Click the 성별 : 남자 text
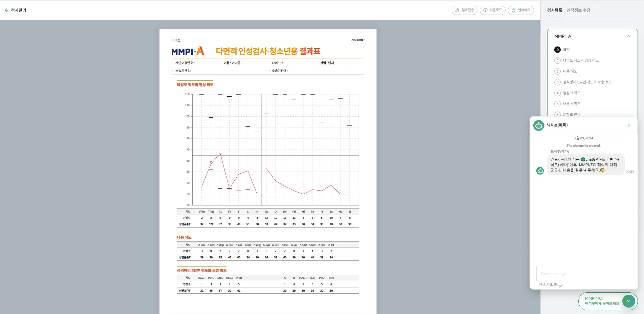The image size is (644, 314). [x=327, y=63]
